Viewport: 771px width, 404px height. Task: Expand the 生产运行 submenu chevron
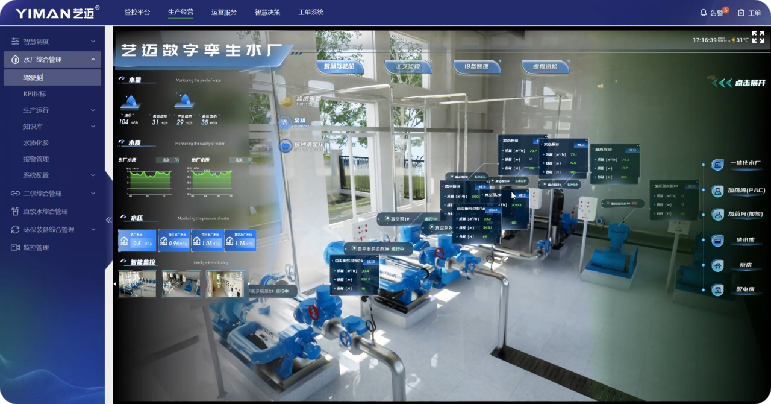tap(93, 110)
